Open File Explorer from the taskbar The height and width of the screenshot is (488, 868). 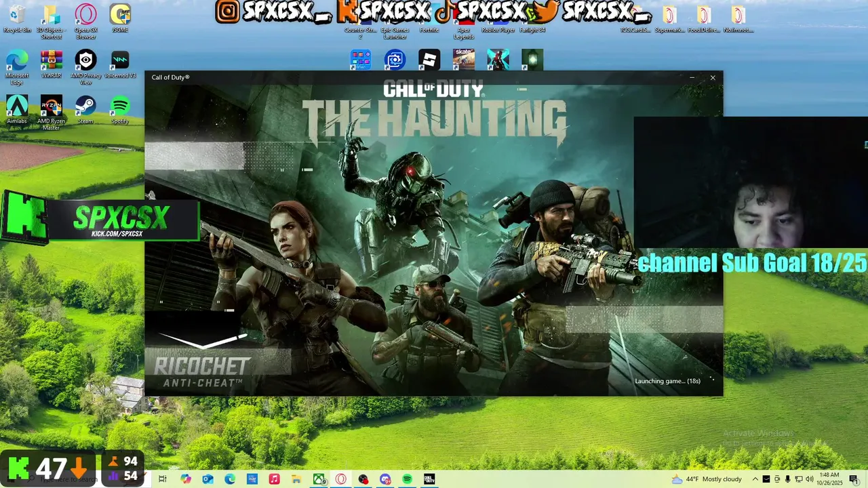pos(296,479)
